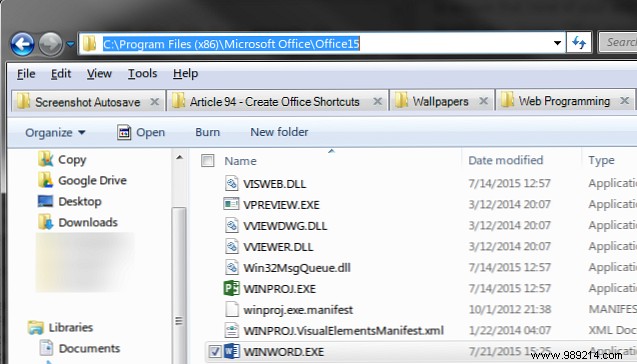
Task: Select the Office15 path in address bar
Action: coord(231,43)
